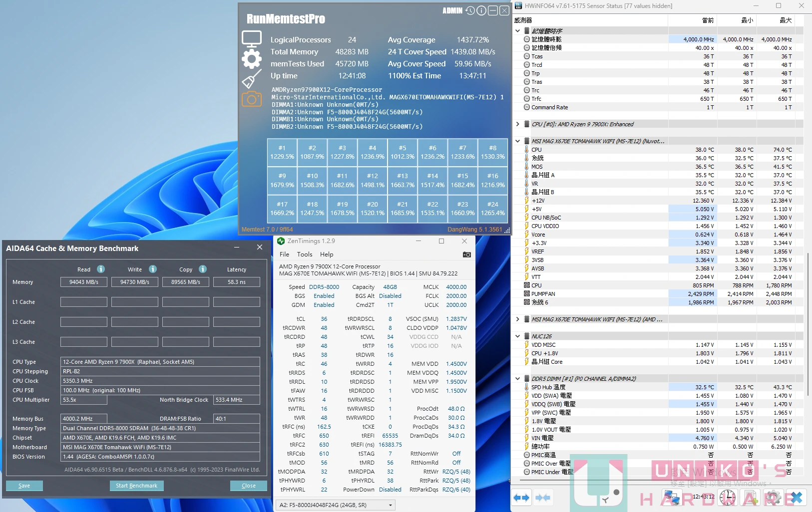Viewport: 812px width, 512px height.
Task: Click the info icon next to Read
Action: [x=101, y=269]
